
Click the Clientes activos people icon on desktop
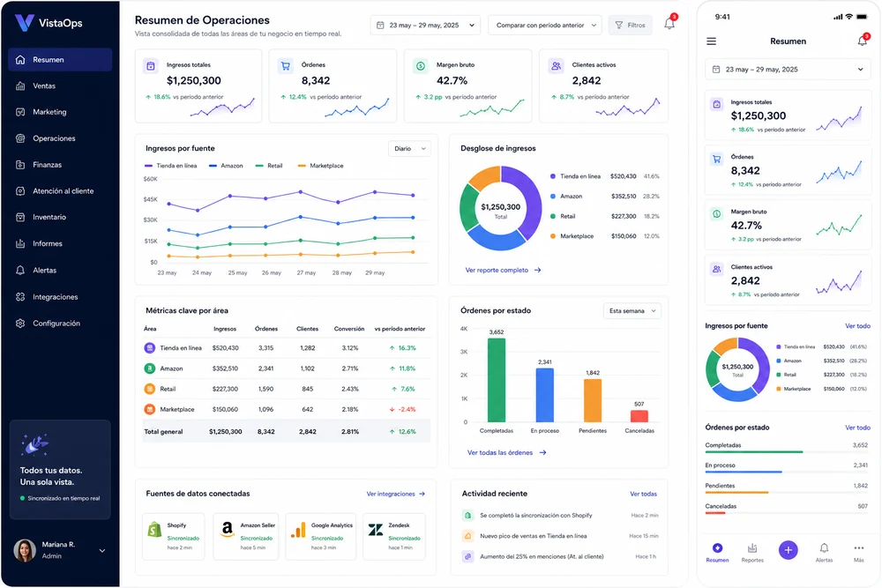pos(556,66)
